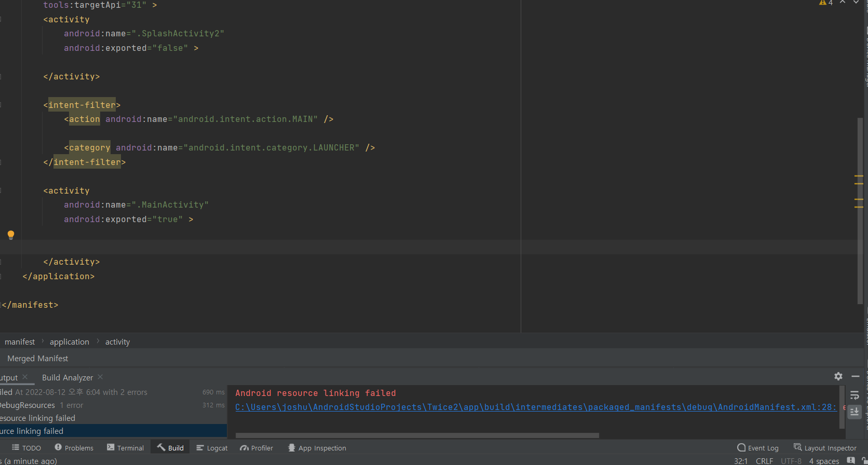Open the Merged Manifest tab
The height and width of the screenshot is (465, 868).
coord(38,359)
